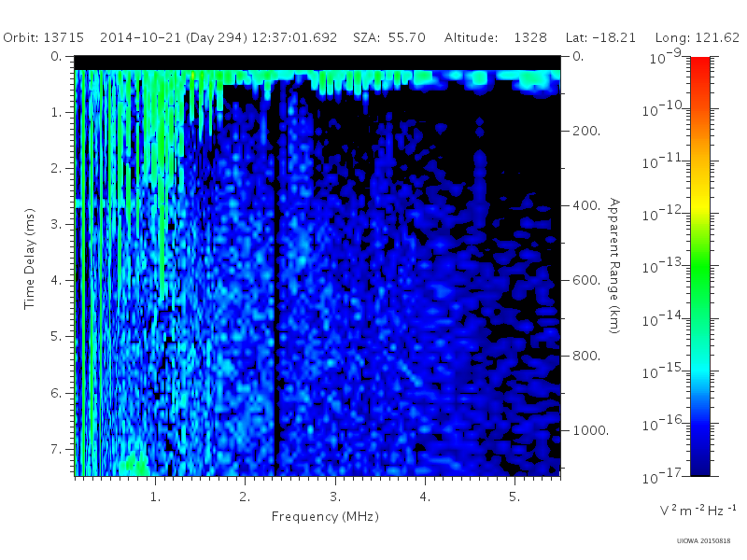
Task: Click the 'Long: 121.62' text
Action: [x=697, y=37]
